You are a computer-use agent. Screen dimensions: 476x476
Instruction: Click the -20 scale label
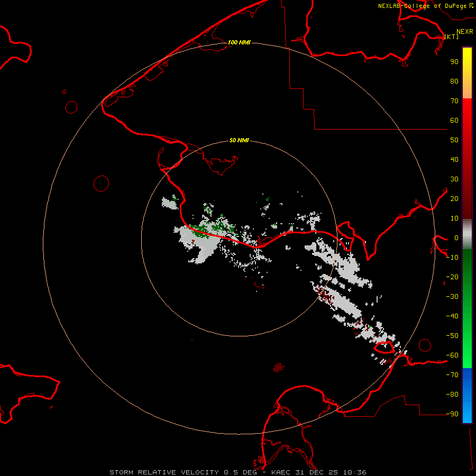point(452,277)
